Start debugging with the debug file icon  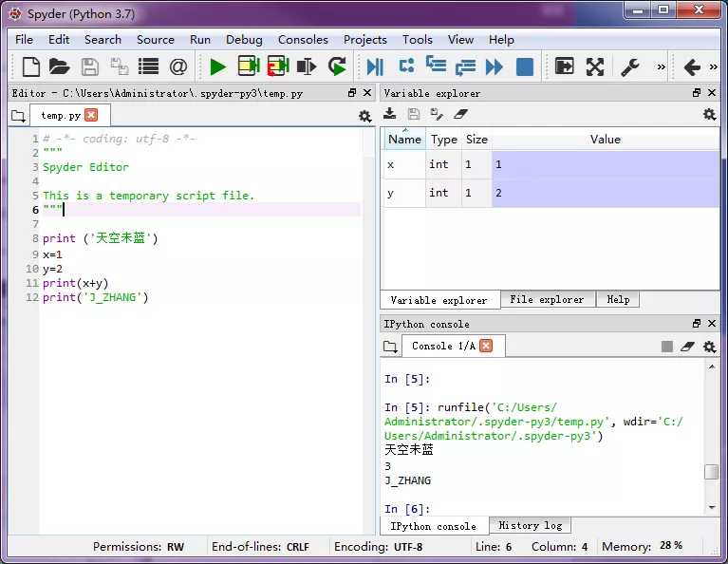click(x=375, y=66)
